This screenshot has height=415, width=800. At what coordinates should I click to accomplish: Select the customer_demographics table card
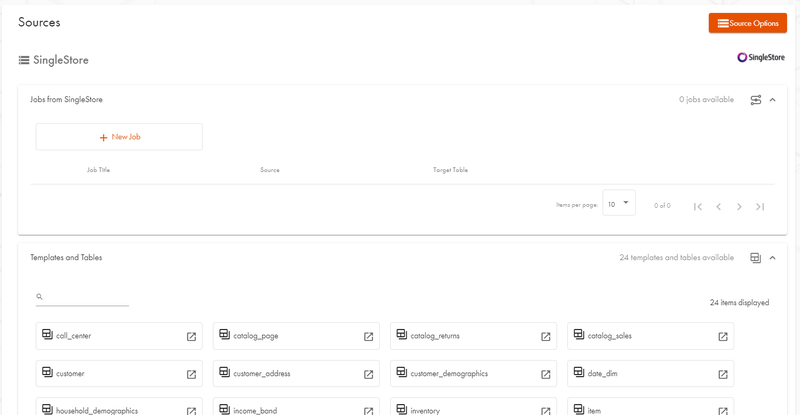(x=473, y=374)
